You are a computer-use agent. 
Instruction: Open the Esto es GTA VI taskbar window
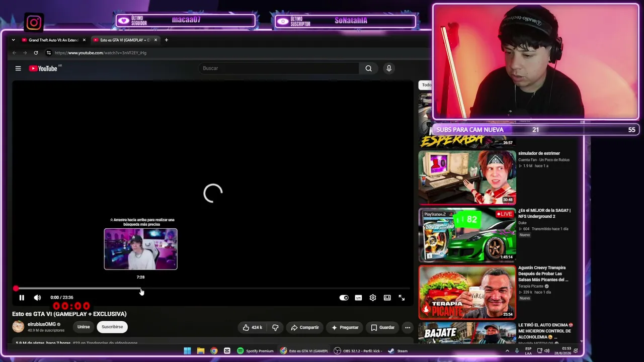pos(304,351)
